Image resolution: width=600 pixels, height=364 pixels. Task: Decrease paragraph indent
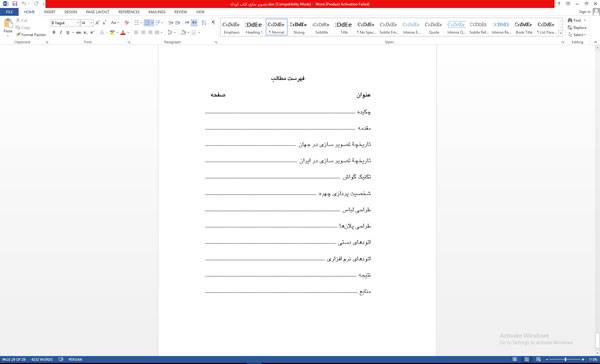171,23
